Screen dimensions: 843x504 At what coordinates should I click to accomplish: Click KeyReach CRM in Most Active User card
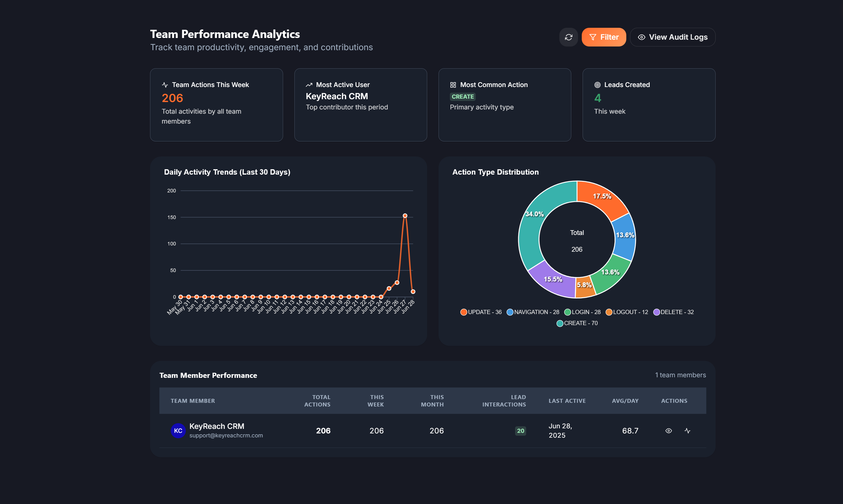tap(337, 96)
